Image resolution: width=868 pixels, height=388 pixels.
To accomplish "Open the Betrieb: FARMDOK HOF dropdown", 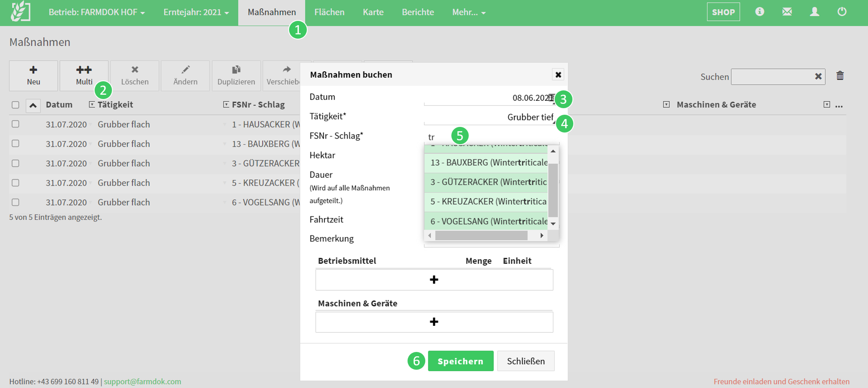I will click(x=97, y=12).
